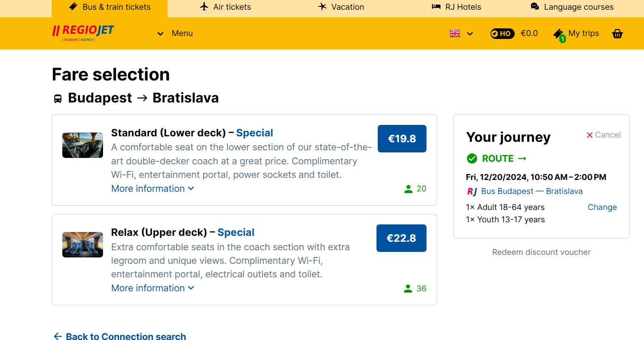
Task: Change the passenger selection
Action: 602,207
